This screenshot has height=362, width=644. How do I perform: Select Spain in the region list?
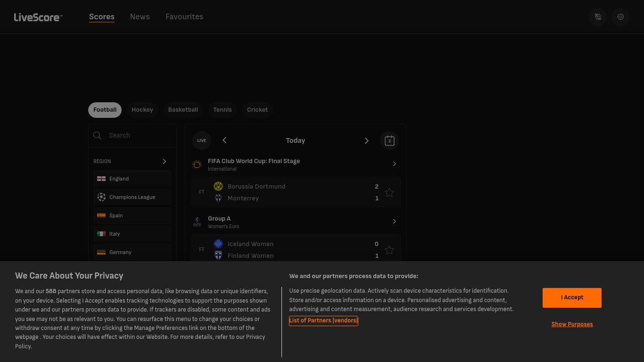pyautogui.click(x=132, y=215)
